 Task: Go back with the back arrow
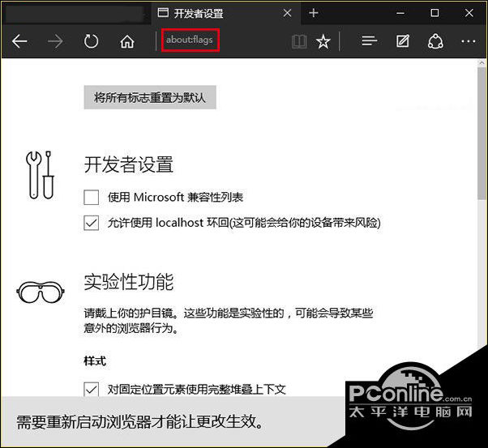(x=20, y=41)
